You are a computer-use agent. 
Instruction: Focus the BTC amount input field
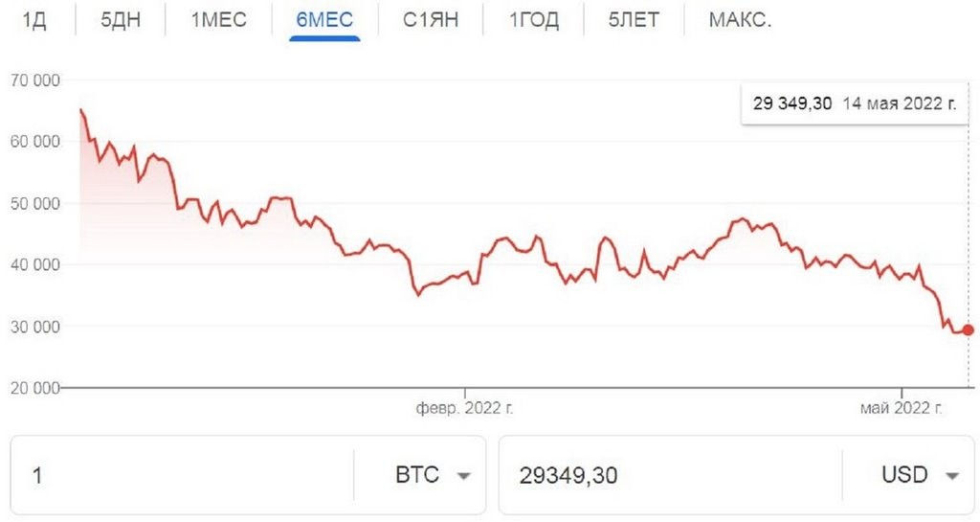coord(182,475)
